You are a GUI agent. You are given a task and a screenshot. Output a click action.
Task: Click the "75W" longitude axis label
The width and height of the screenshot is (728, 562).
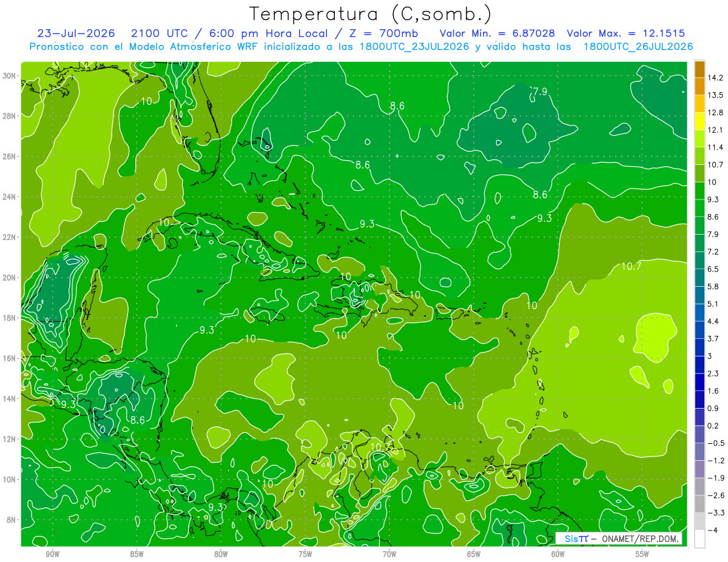(x=305, y=554)
